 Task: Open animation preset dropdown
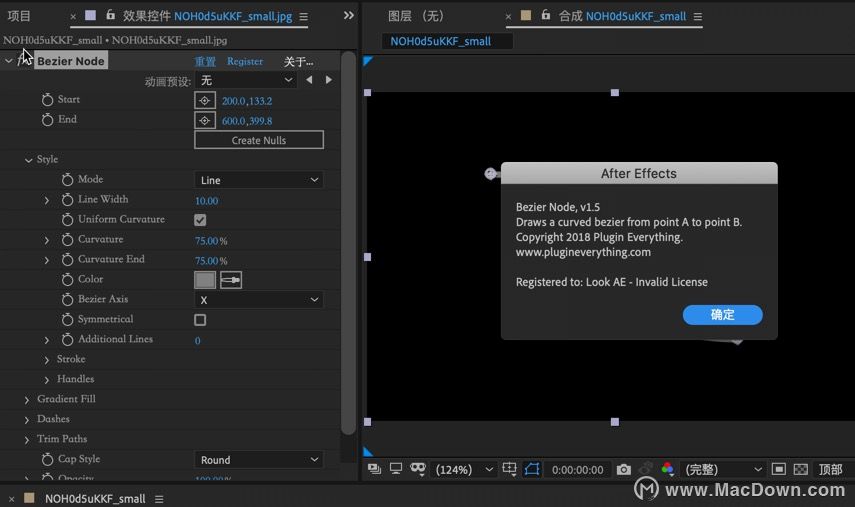246,80
